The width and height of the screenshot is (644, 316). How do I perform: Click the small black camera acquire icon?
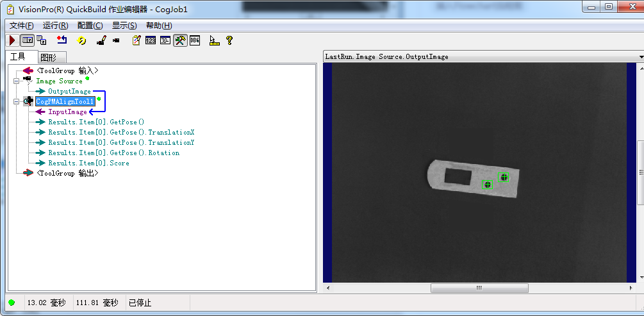[116, 40]
